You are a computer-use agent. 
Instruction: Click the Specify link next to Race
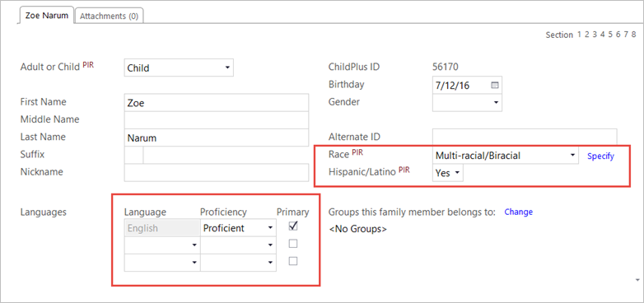[x=600, y=156]
